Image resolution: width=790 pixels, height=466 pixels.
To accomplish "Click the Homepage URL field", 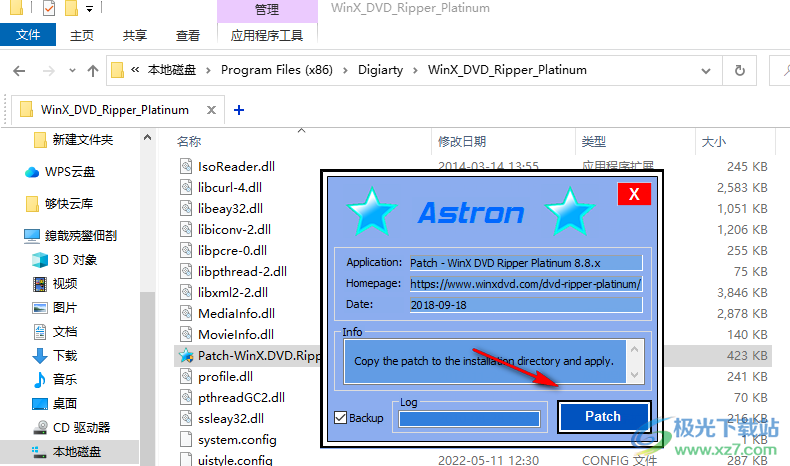I will coord(525,284).
